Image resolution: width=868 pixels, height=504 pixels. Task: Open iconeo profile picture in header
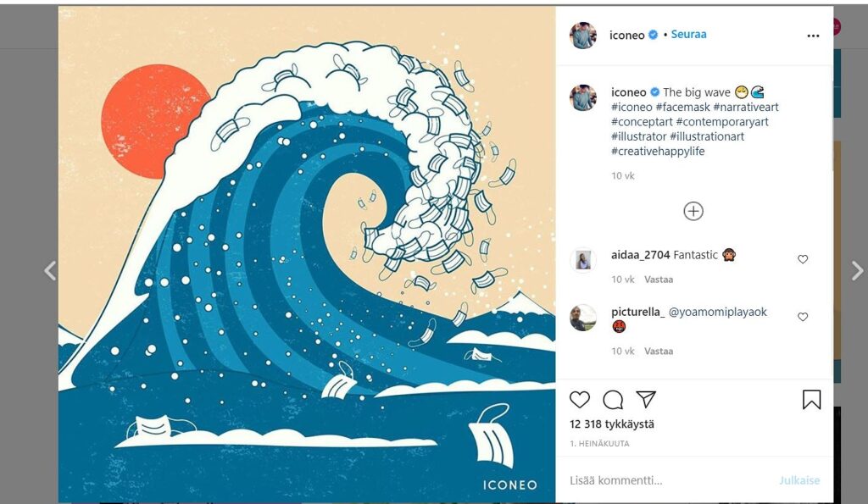click(583, 36)
